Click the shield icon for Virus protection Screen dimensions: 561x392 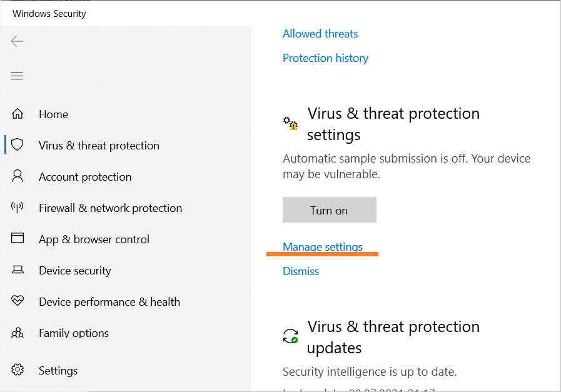[17, 145]
